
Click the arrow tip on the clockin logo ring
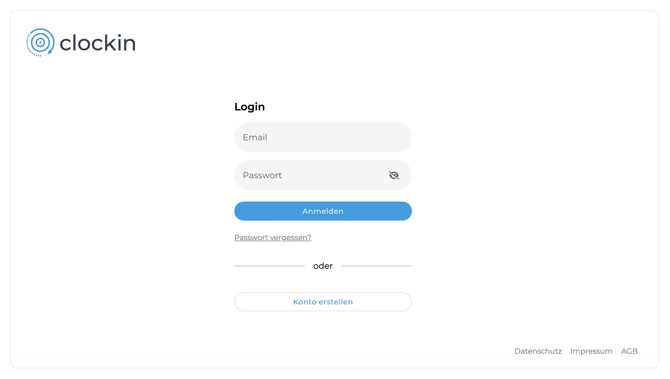click(50, 52)
